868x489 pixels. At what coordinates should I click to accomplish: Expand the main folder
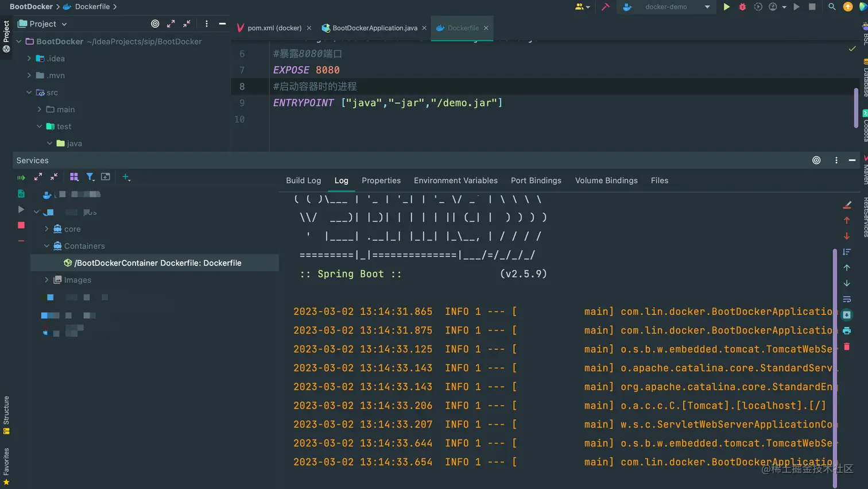pos(40,109)
